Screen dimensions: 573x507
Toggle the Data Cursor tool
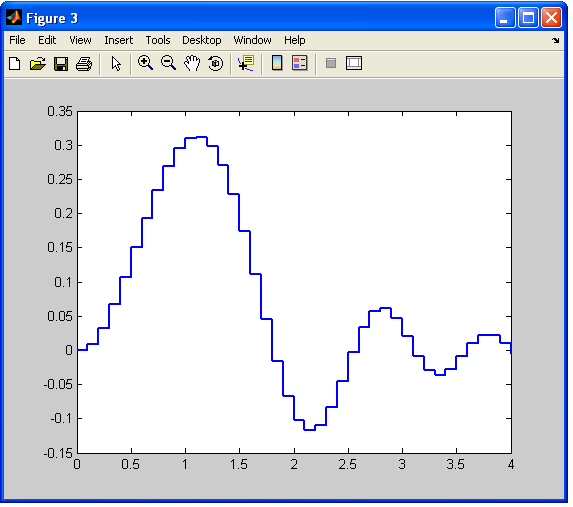246,63
